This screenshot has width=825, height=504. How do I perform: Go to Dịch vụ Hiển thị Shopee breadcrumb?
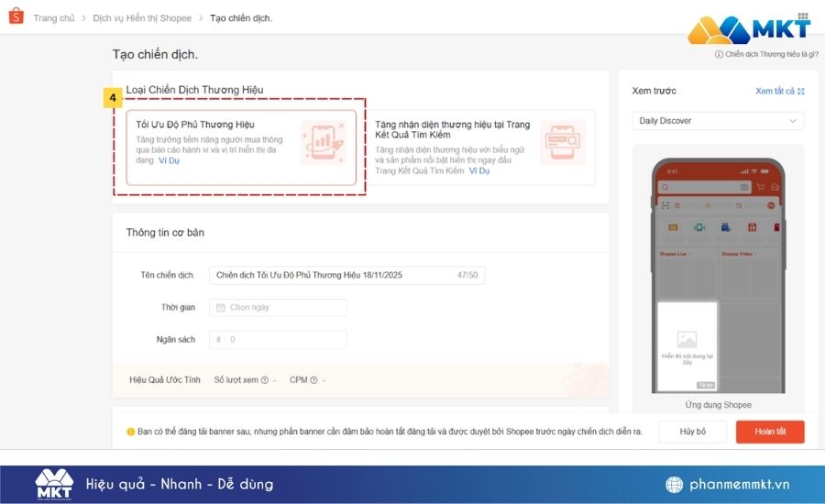point(142,18)
